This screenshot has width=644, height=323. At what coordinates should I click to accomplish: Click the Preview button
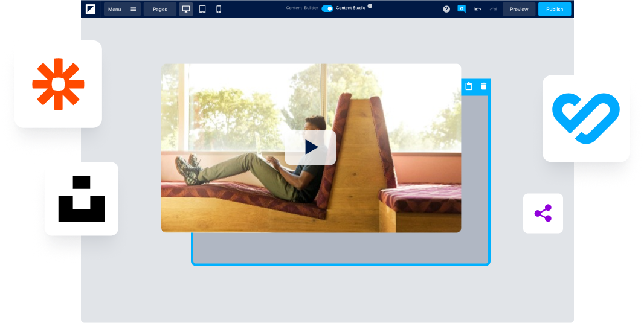click(519, 9)
